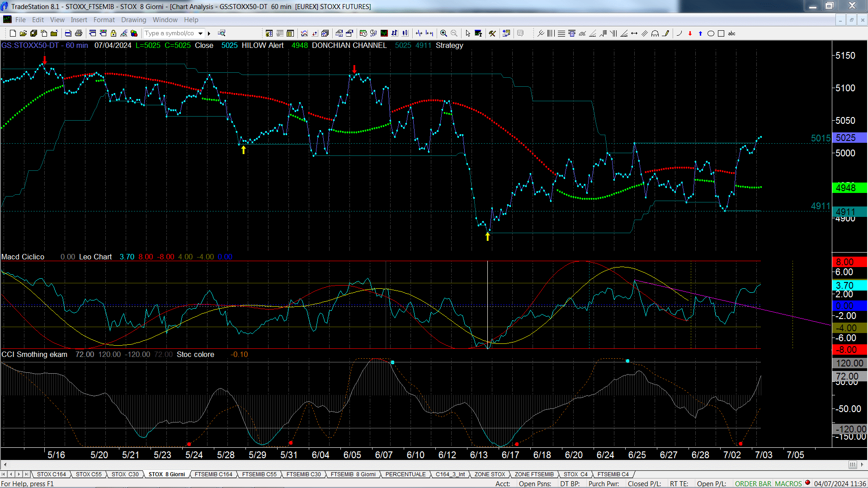This screenshot has width=868, height=488.
Task: Switch to the FTSEMIB 8 Giorni tab
Action: tap(353, 474)
